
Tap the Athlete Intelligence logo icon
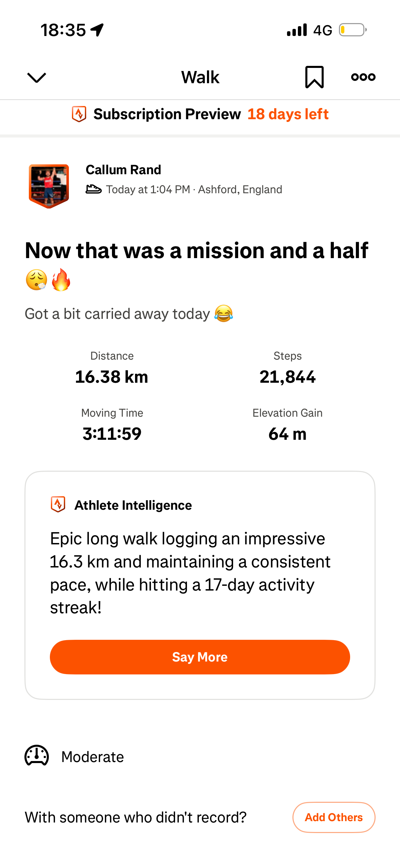58,504
